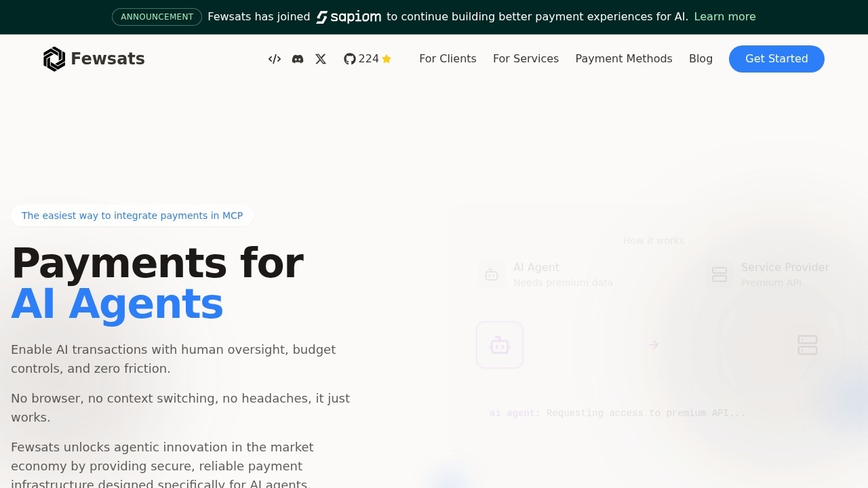Viewport: 868px width, 488px height.
Task: Click the yellow star icon beside 224
Action: (x=387, y=59)
